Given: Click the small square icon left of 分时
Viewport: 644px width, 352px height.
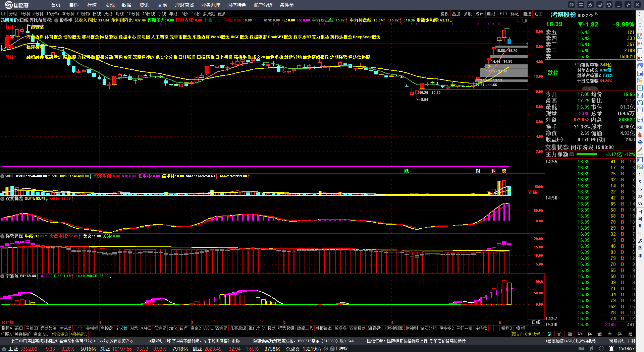Looking at the screenshot, I should tap(3, 14).
